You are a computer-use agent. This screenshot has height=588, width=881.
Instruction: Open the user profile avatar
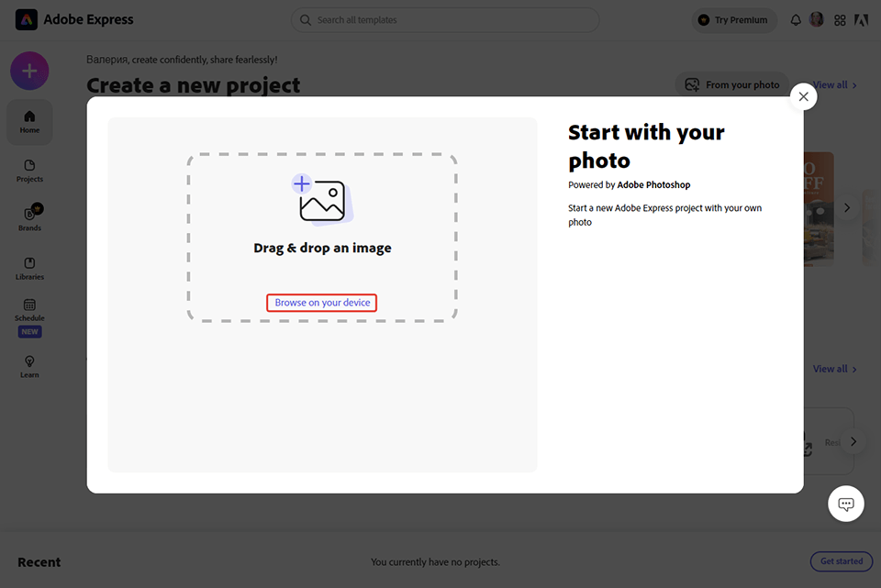(x=817, y=19)
